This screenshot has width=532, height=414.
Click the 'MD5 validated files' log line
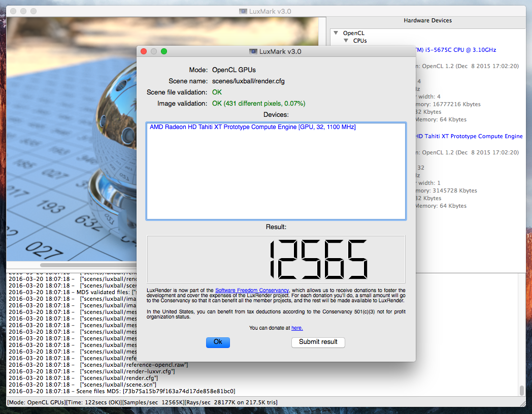[x=73, y=292]
